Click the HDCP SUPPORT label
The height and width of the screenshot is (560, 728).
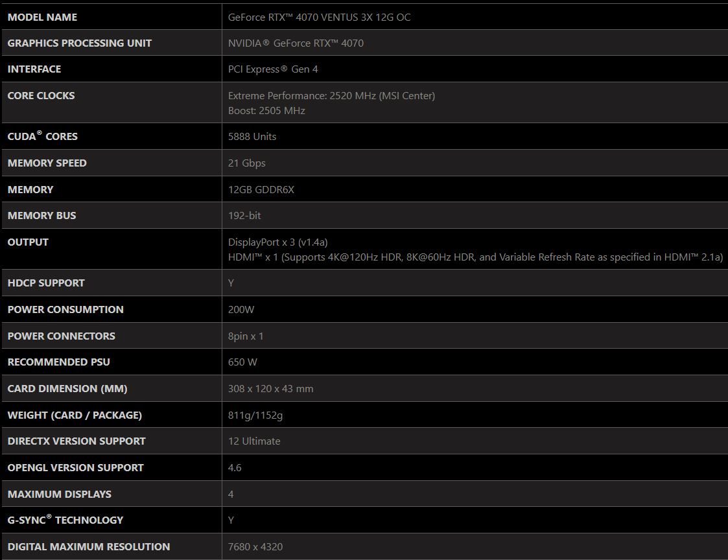click(x=46, y=283)
